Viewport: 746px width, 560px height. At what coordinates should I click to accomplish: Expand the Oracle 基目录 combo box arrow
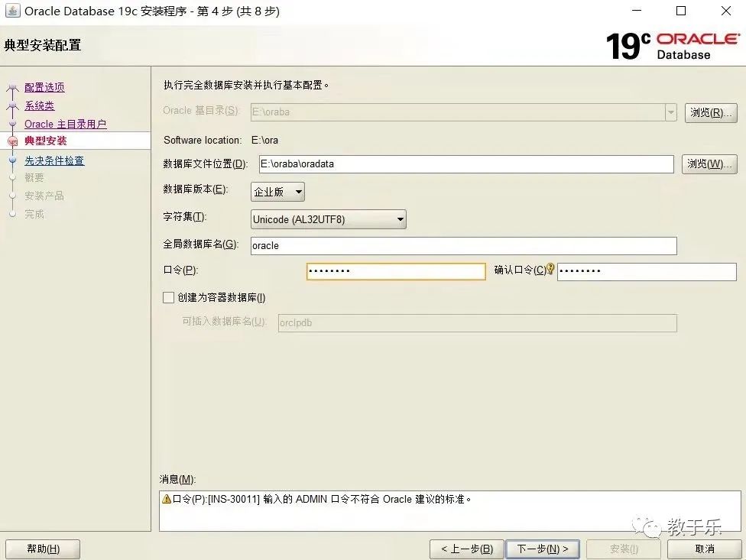tap(671, 112)
